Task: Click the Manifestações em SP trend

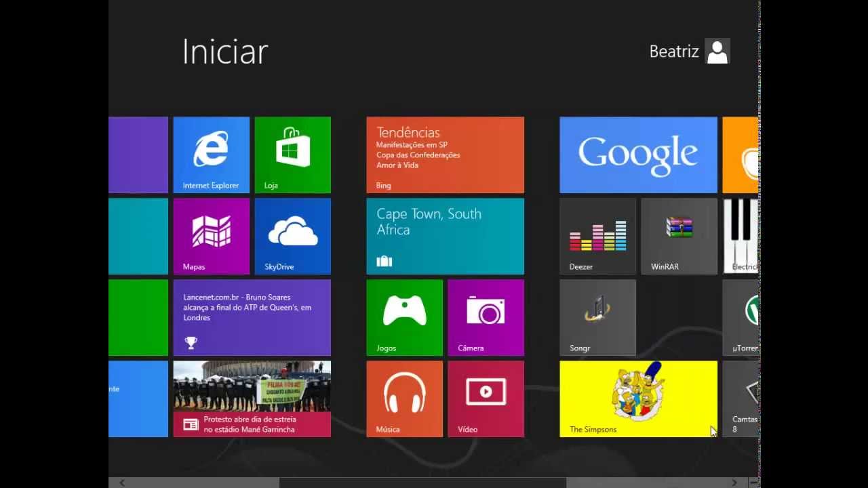Action: click(412, 145)
